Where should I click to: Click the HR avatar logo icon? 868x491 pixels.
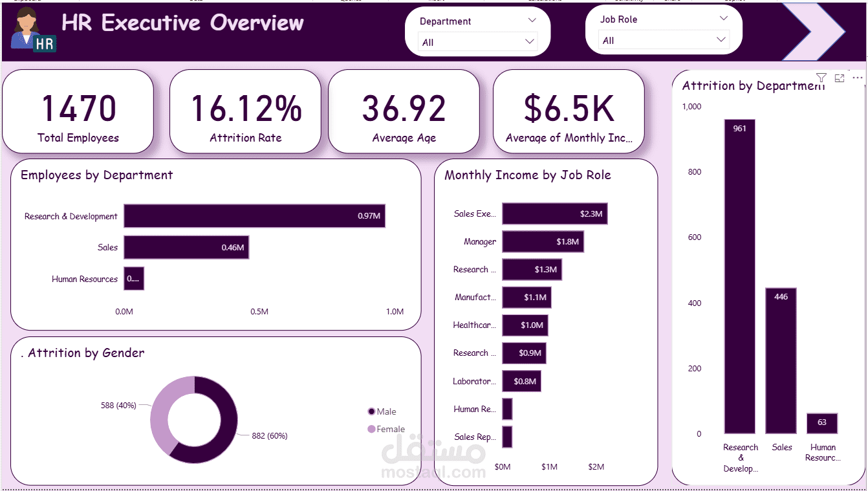tap(34, 30)
